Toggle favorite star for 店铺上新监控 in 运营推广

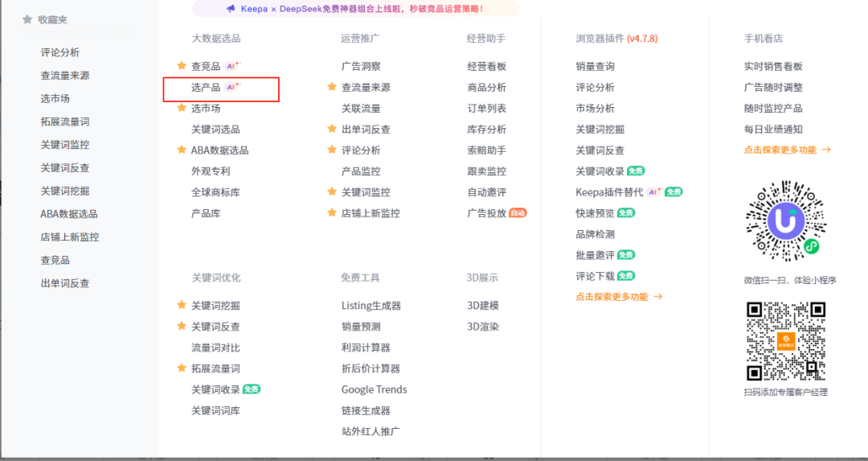332,212
